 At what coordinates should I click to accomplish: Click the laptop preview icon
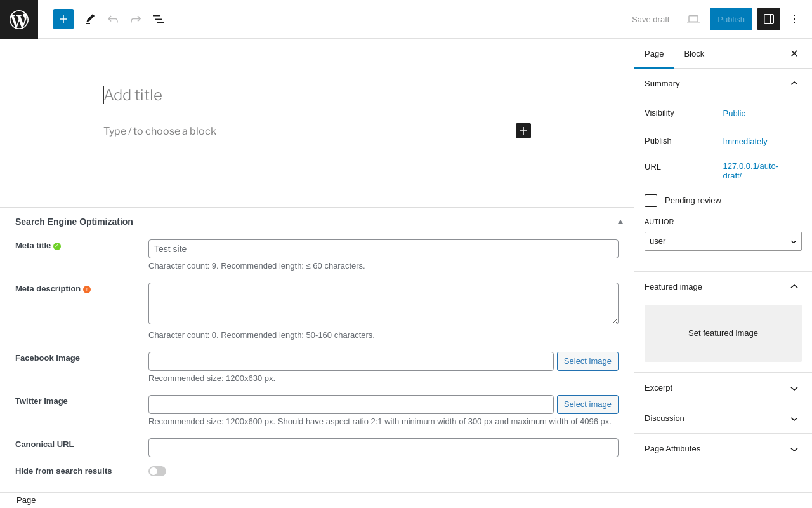click(693, 19)
